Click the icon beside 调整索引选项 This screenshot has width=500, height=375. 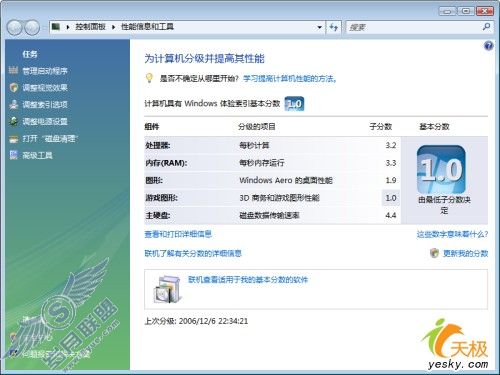tap(14, 104)
